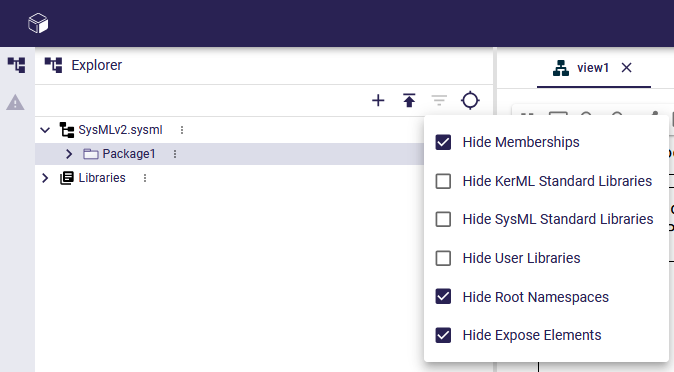Select the Libraries tree item
Image resolution: width=674 pixels, height=372 pixels.
tap(102, 178)
